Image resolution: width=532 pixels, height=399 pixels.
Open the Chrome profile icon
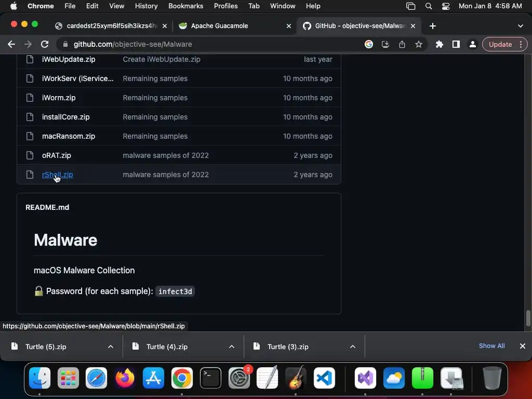tap(472, 45)
